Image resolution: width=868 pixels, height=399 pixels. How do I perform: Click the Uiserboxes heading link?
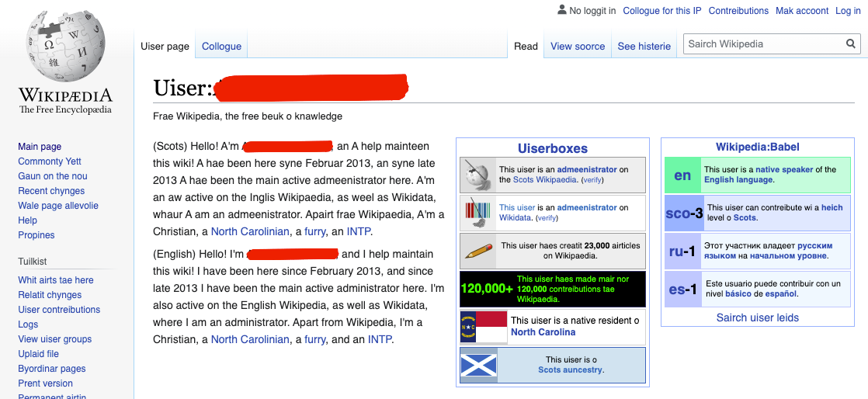(x=553, y=148)
